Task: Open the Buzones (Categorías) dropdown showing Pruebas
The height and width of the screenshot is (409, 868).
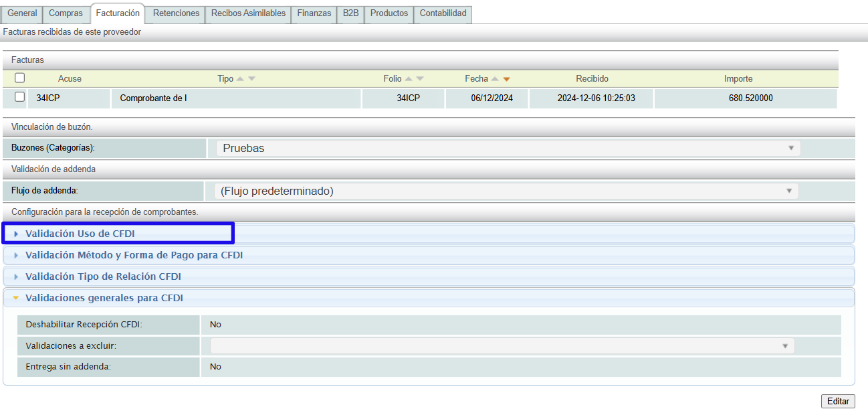Action: tap(508, 148)
